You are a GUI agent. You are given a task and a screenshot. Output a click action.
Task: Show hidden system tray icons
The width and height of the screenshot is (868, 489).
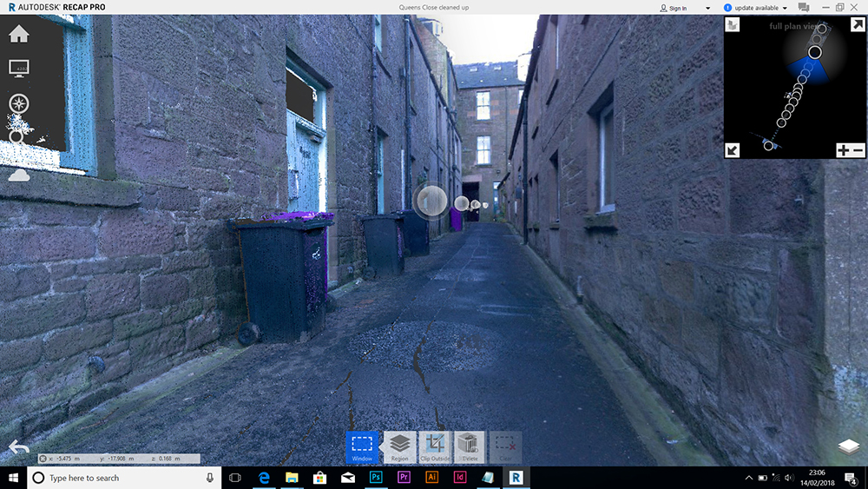(748, 478)
